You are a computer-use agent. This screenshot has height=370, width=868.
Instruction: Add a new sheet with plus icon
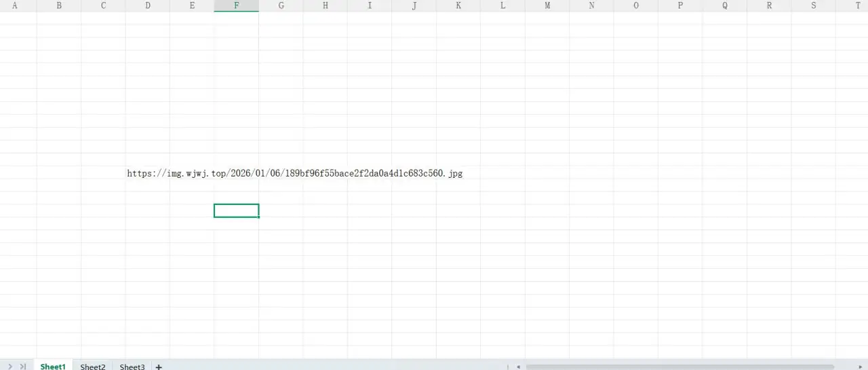[159, 367]
